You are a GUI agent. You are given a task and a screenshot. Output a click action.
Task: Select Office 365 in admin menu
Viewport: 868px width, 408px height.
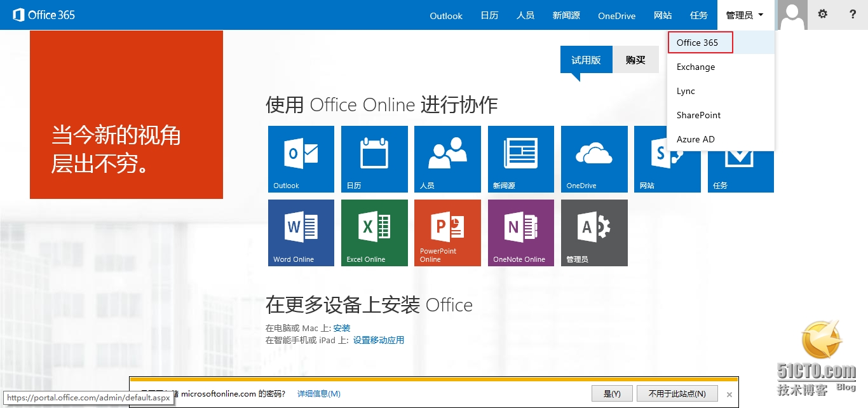pos(698,43)
